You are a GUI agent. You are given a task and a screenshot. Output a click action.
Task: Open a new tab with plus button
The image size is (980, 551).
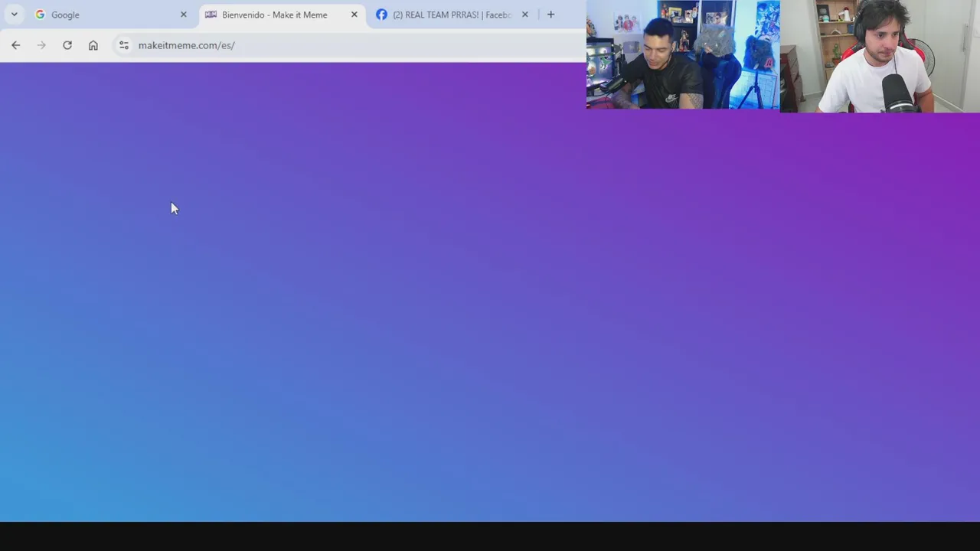pos(550,15)
